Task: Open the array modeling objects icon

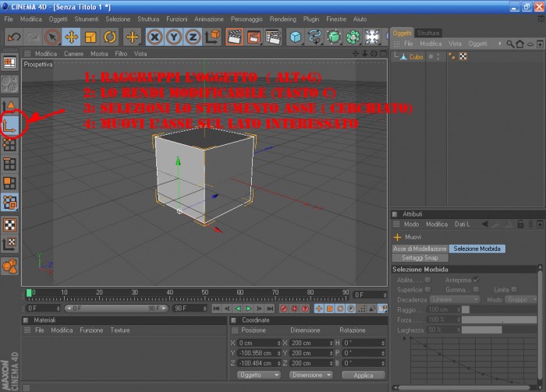Action: point(353,37)
